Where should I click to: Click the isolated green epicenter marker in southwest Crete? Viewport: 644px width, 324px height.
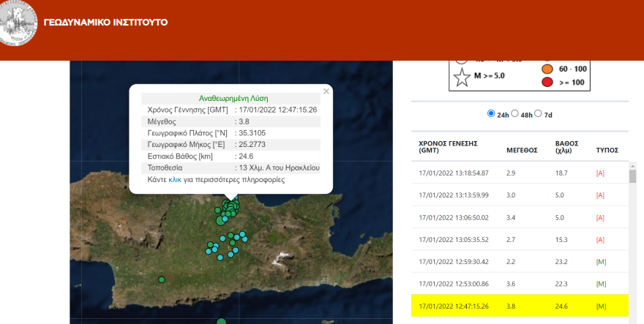pos(162,279)
